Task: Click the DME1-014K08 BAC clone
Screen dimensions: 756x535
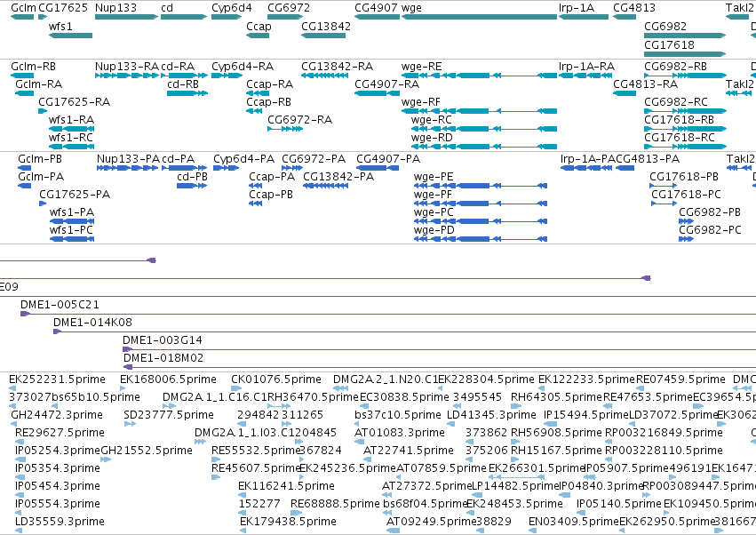Action: pos(404,331)
